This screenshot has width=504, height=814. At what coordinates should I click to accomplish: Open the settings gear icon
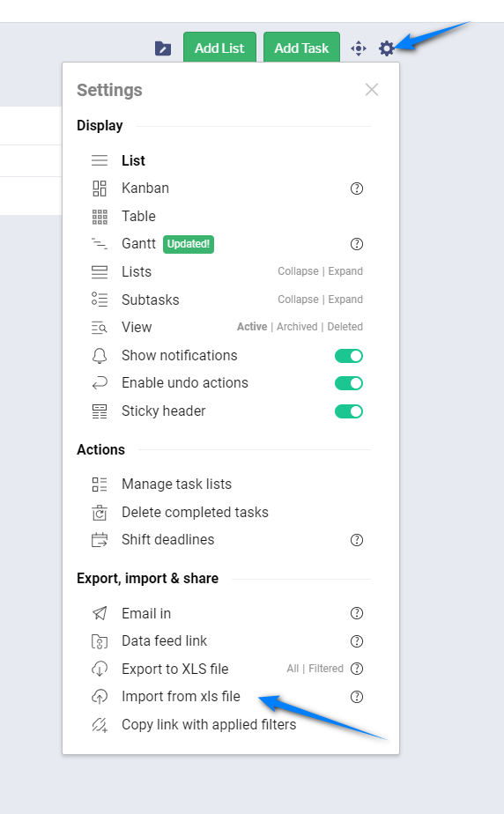(386, 48)
